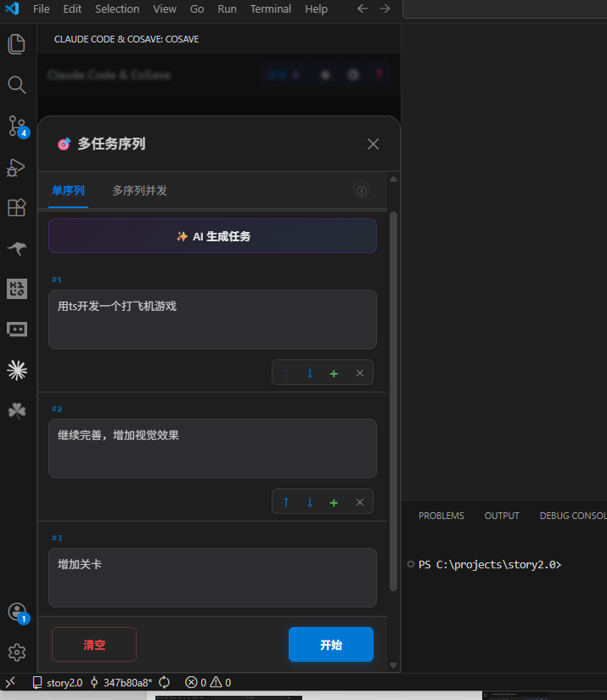Screen dimensions: 607x700
Task: Move task #2 up with the arrow
Action: coord(286,502)
